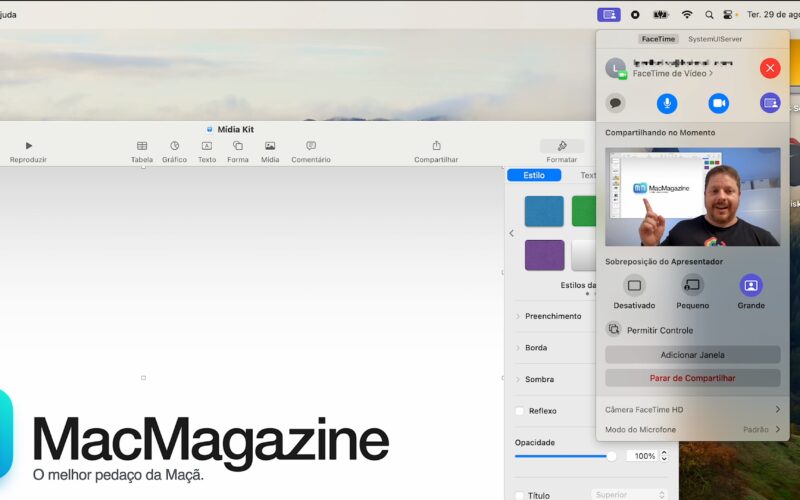Click the caller avatar in FaceTime panel
The image size is (800, 500).
615,68
